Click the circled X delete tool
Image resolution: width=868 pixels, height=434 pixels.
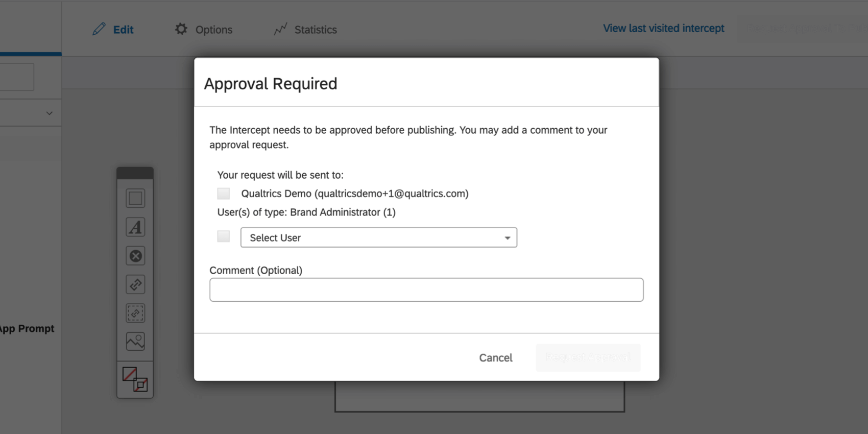pyautogui.click(x=135, y=255)
